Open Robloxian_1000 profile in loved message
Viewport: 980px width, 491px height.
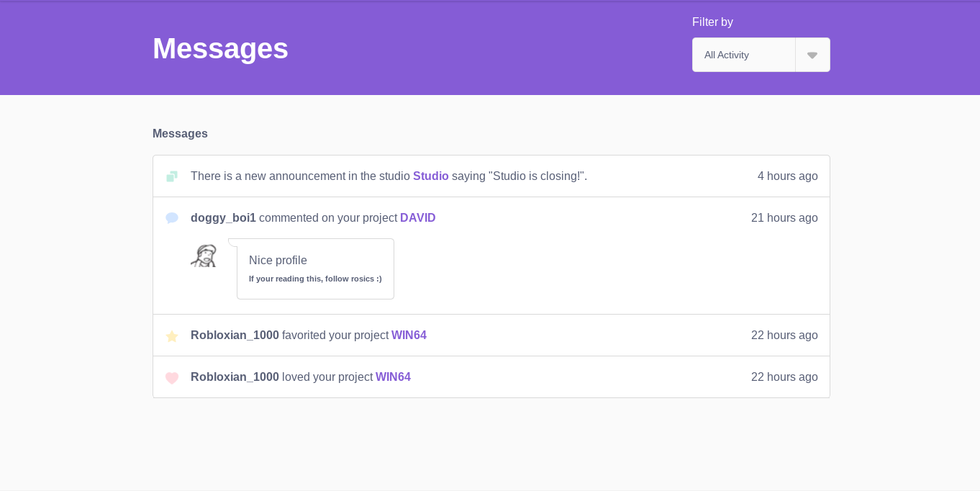click(x=235, y=377)
